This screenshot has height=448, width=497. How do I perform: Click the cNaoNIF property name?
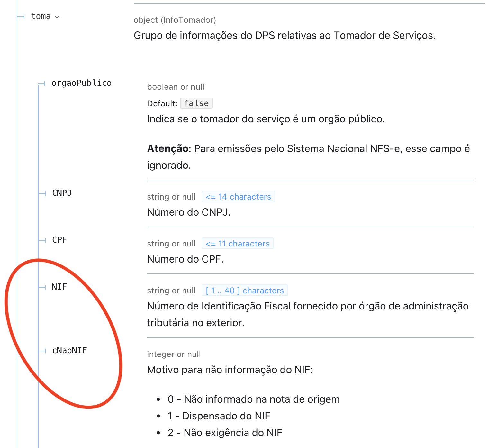pos(69,351)
